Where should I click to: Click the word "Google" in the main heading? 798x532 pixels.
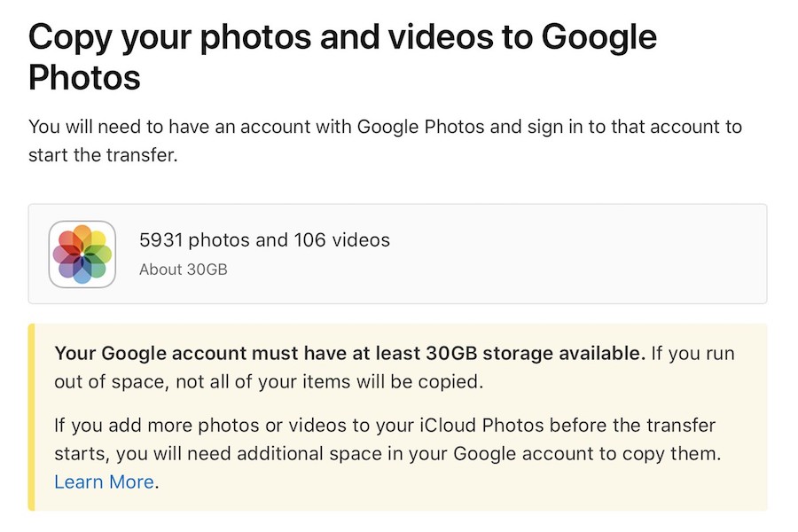tap(598, 37)
